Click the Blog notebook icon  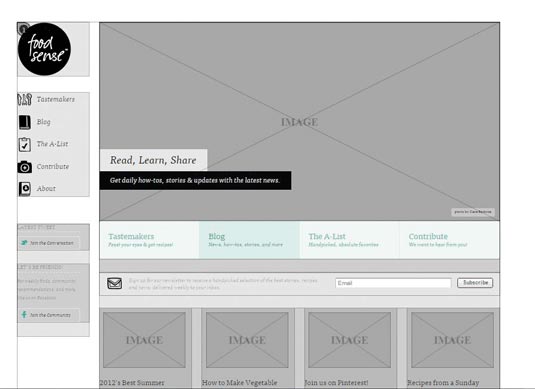[25, 122]
